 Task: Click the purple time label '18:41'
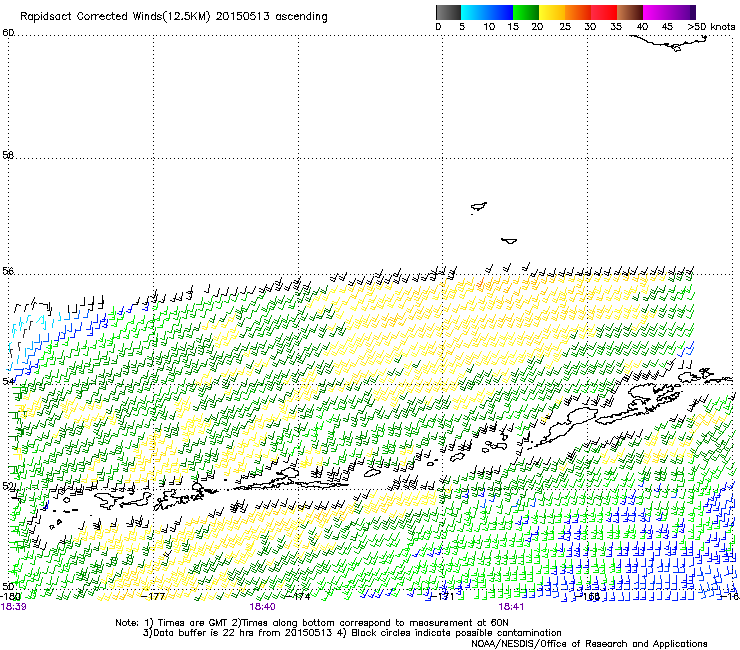(511, 607)
